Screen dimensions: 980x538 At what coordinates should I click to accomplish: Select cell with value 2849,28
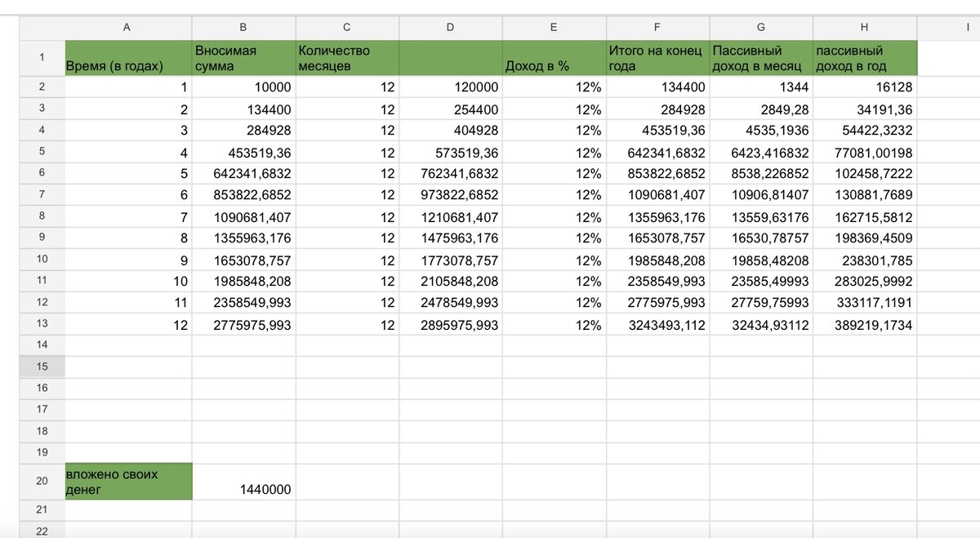pos(761,109)
